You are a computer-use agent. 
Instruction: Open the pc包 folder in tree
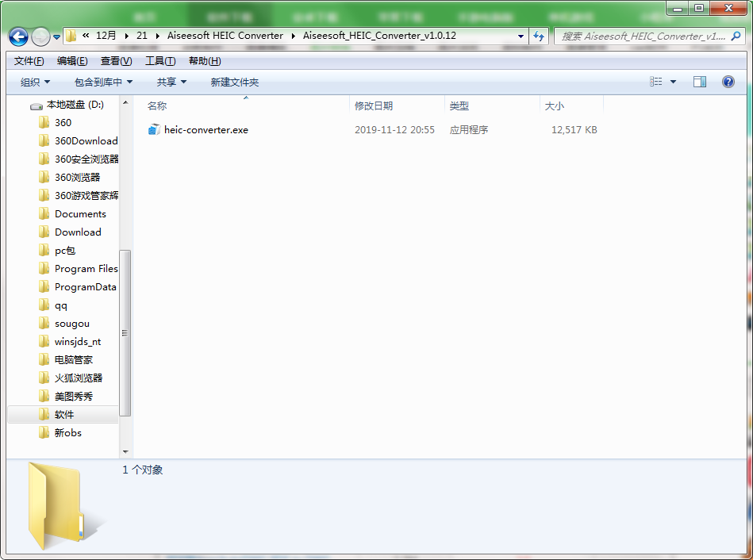coord(56,250)
